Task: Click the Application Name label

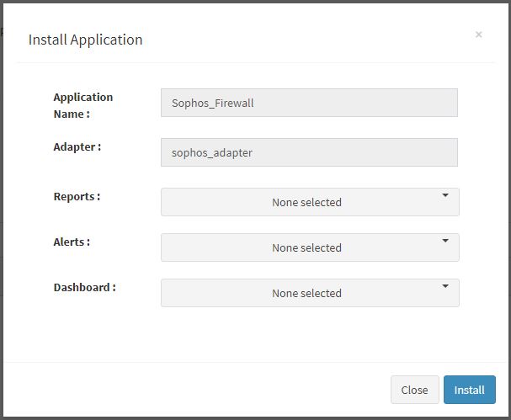Action: (x=83, y=105)
